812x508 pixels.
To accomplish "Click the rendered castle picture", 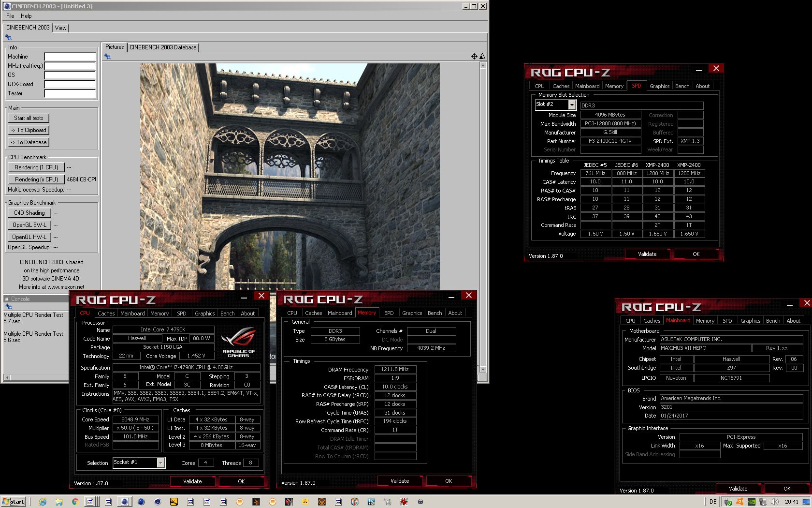I will point(290,177).
